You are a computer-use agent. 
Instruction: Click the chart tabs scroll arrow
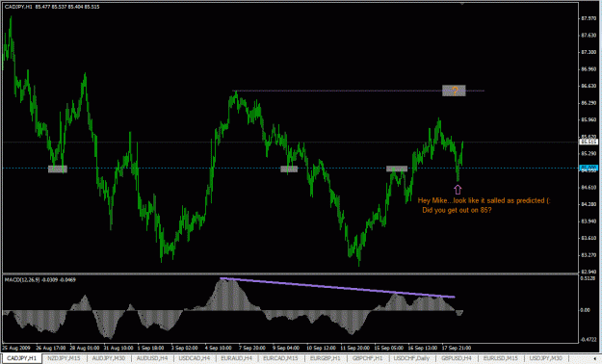point(594,358)
